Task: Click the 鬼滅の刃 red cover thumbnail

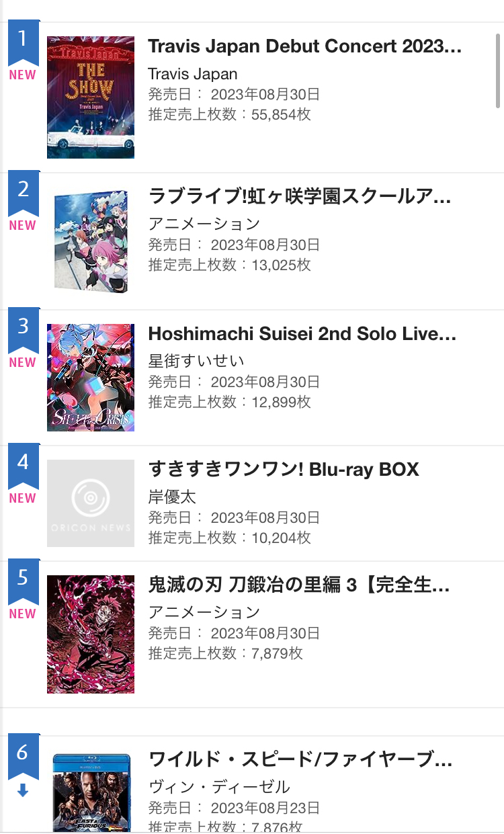Action: click(x=91, y=634)
